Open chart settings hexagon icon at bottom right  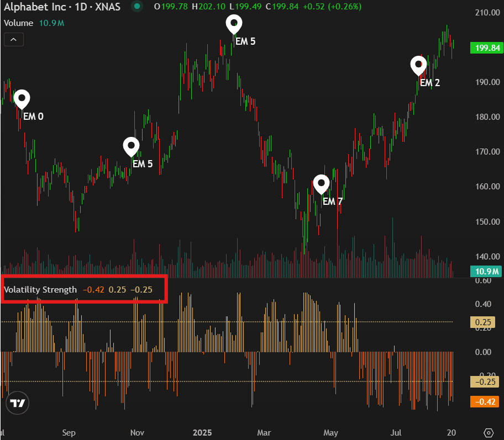point(489,433)
